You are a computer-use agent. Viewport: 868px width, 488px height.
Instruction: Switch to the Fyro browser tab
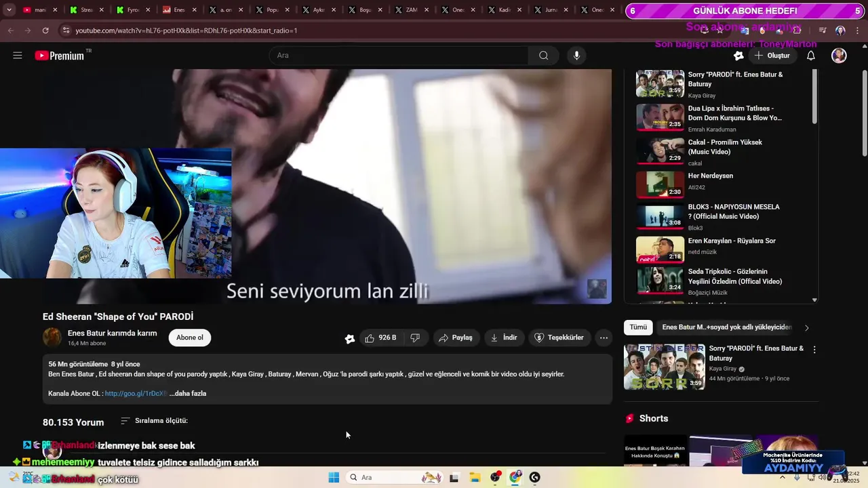click(133, 10)
